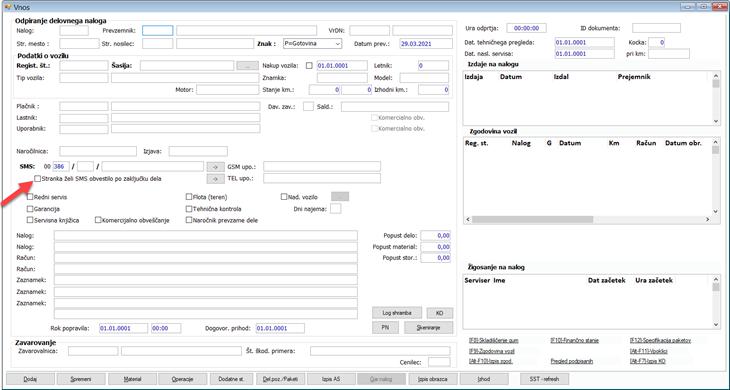Click the PN button

[385, 328]
